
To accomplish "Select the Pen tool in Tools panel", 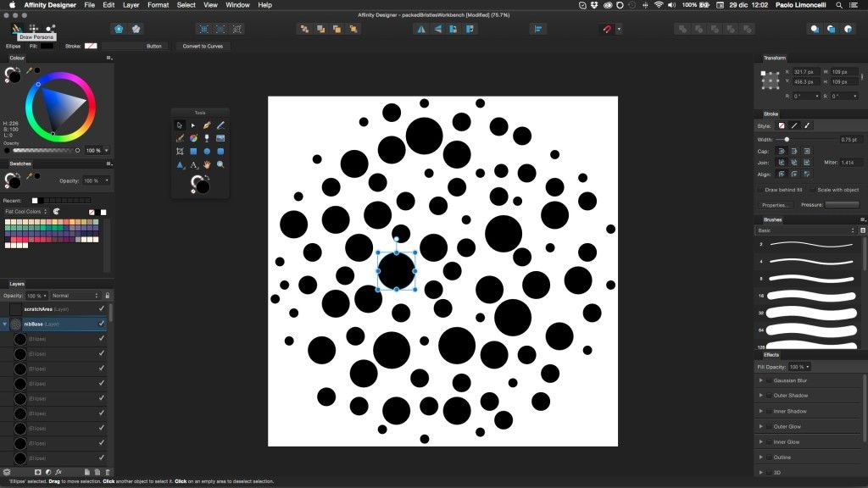I will pyautogui.click(x=207, y=125).
